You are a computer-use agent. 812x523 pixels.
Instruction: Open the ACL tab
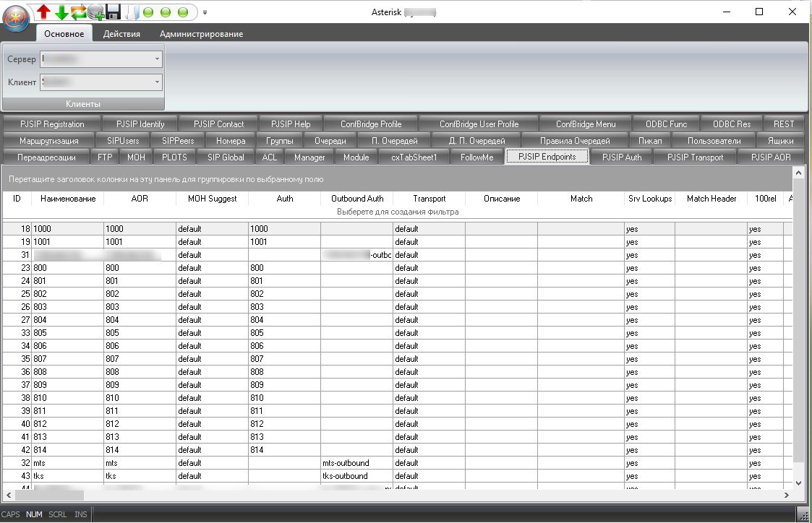269,157
